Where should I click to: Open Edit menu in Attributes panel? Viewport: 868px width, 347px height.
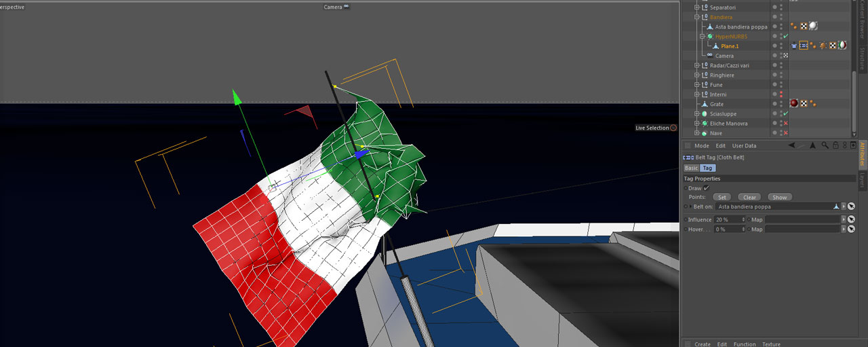click(x=721, y=145)
